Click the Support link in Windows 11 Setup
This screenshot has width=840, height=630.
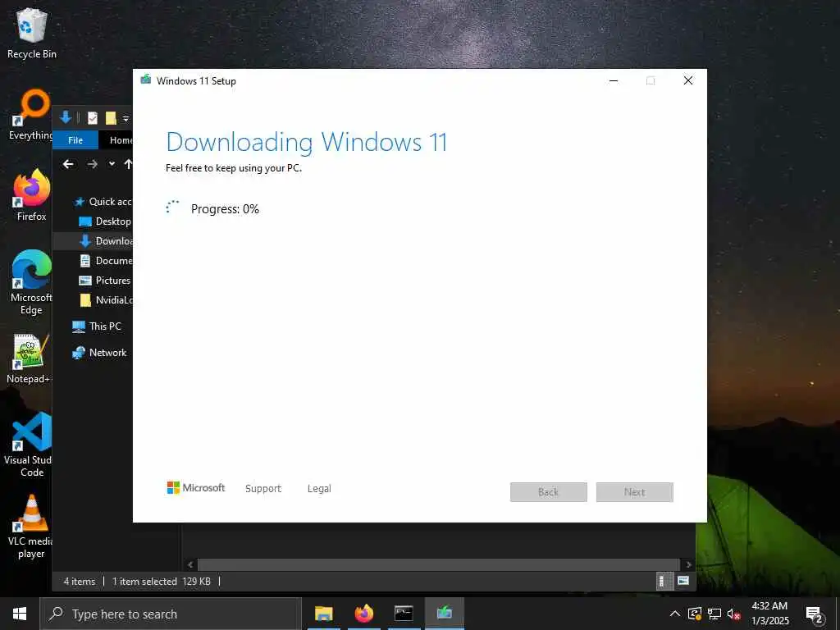[x=263, y=489]
